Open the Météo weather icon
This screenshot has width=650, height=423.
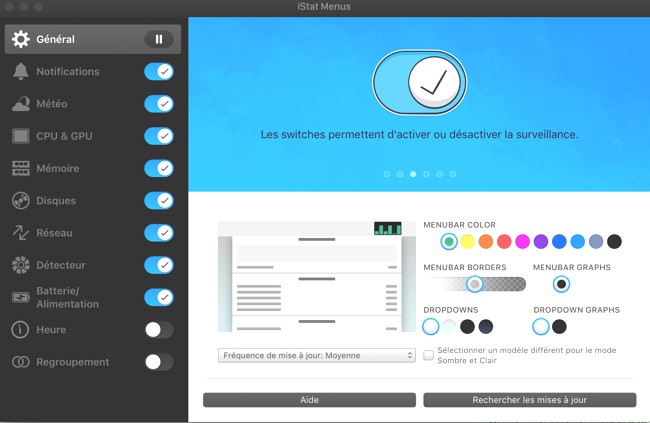[20, 104]
